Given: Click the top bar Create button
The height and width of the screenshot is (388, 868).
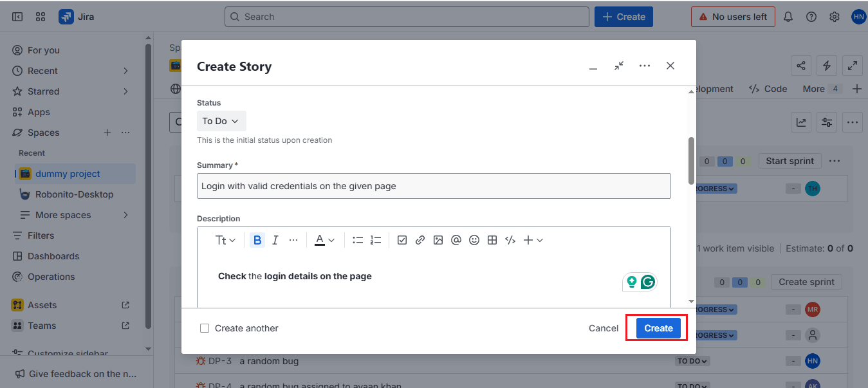Looking at the screenshot, I should (623, 17).
